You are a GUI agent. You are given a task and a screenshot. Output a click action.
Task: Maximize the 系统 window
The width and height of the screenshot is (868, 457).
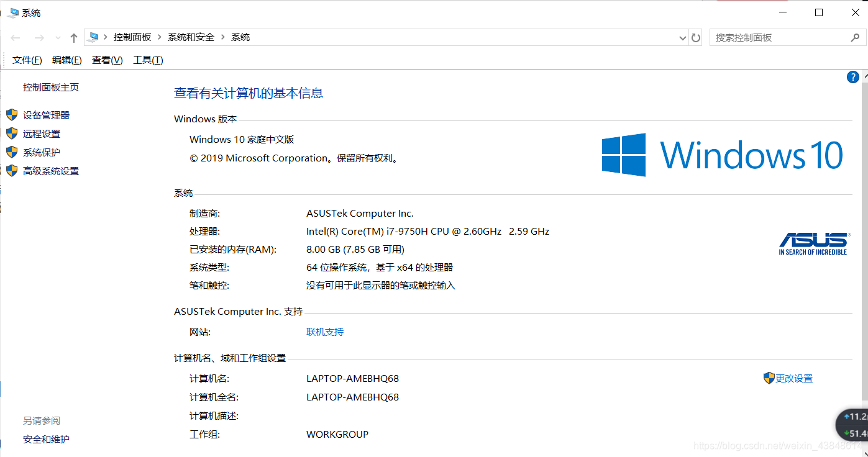pyautogui.click(x=819, y=12)
